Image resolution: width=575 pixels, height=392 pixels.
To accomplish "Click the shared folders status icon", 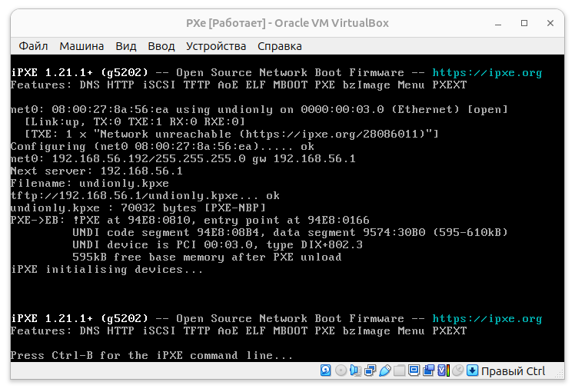I will [x=399, y=370].
